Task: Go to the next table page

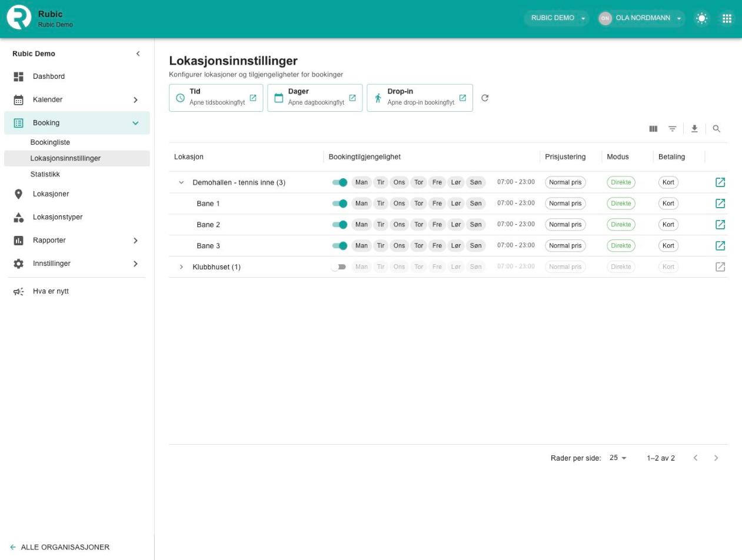Action: 716,458
